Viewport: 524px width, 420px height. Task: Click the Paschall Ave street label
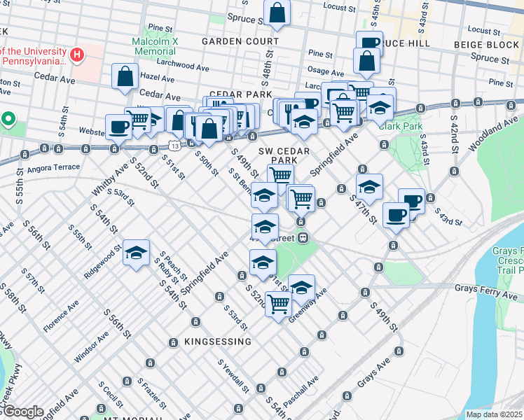[301, 392]
